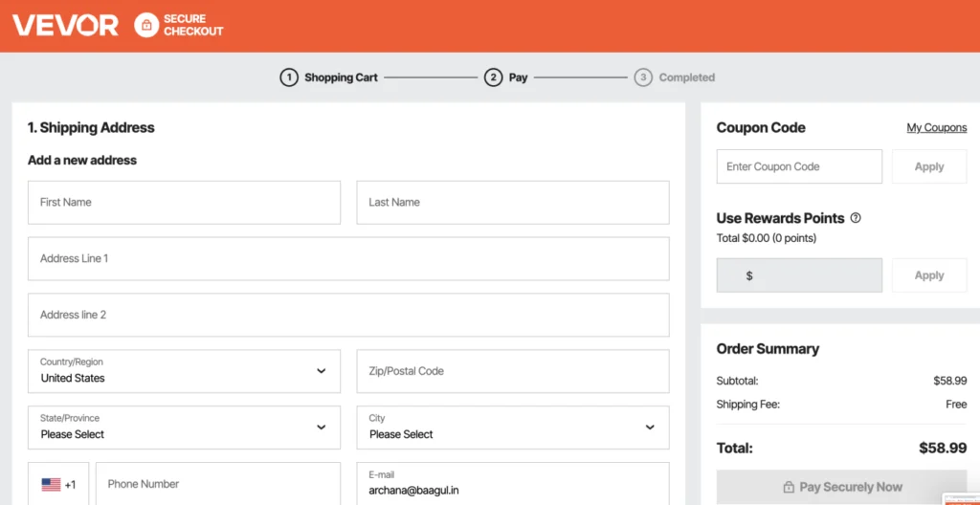Apply the rewards points
The height and width of the screenshot is (505, 980).
(x=929, y=275)
